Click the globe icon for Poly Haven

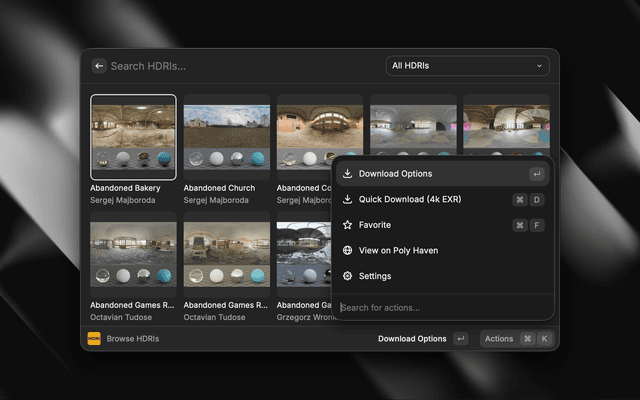coord(347,251)
